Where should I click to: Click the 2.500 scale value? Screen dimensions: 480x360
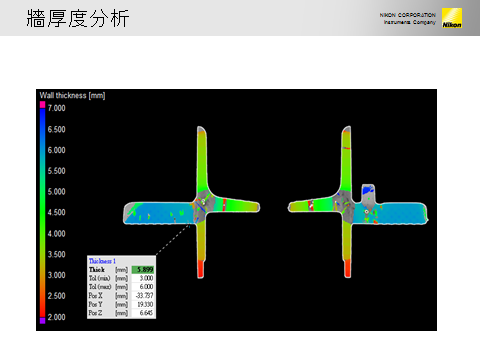tap(56, 296)
